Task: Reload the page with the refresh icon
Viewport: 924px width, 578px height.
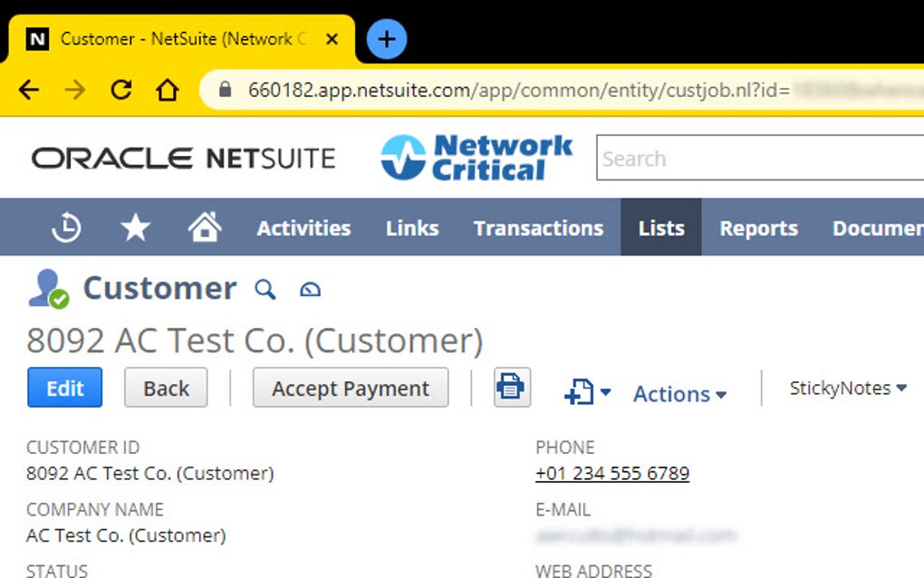Action: pyautogui.click(x=120, y=91)
